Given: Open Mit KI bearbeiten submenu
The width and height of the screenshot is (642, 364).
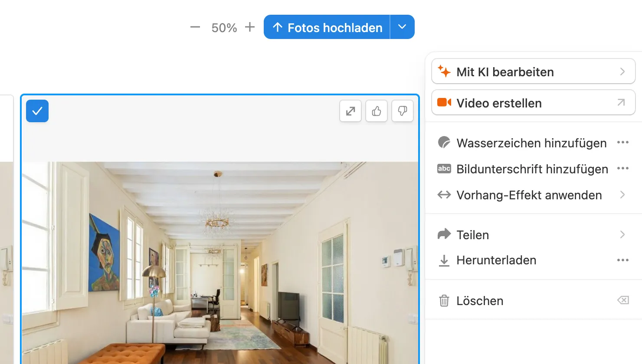Looking at the screenshot, I should [534, 71].
